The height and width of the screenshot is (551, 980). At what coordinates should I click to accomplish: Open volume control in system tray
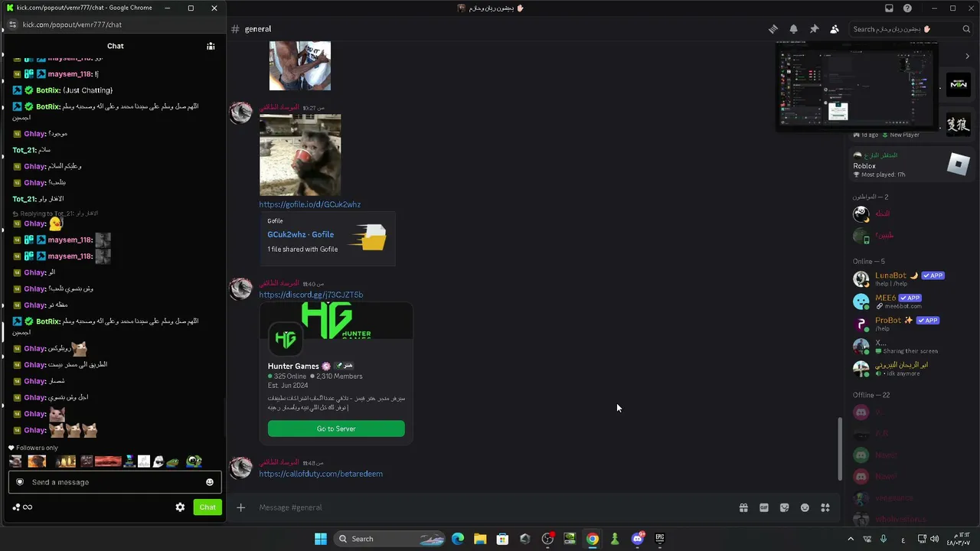click(x=934, y=539)
